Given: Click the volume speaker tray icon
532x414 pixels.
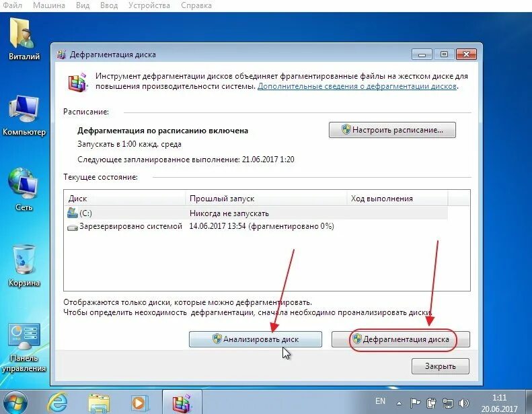Looking at the screenshot, I should [463, 403].
